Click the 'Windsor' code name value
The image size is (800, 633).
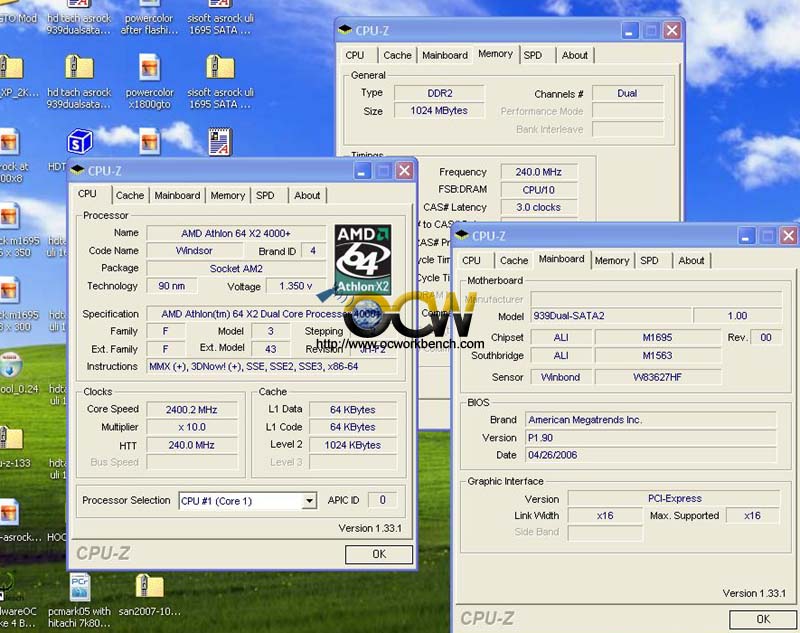(x=194, y=250)
